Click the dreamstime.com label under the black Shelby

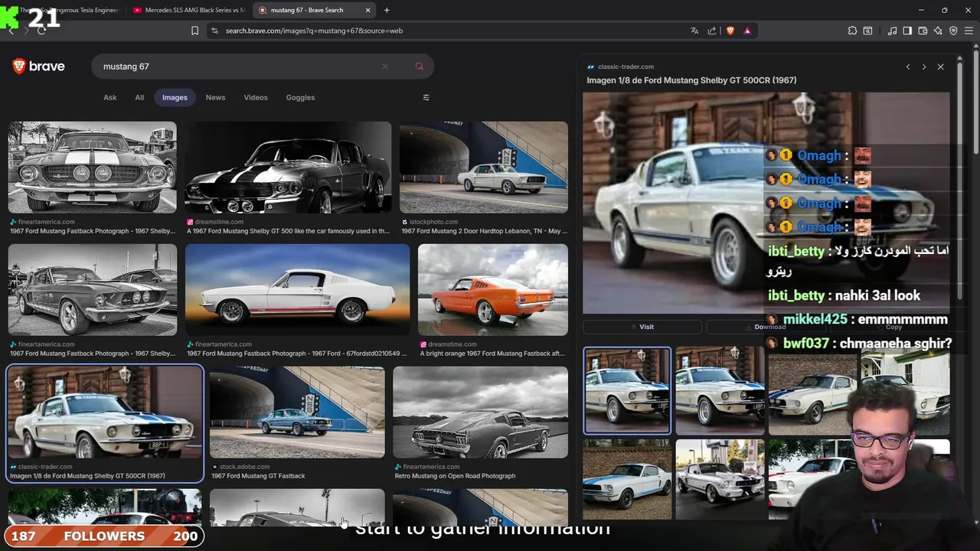[x=219, y=222]
